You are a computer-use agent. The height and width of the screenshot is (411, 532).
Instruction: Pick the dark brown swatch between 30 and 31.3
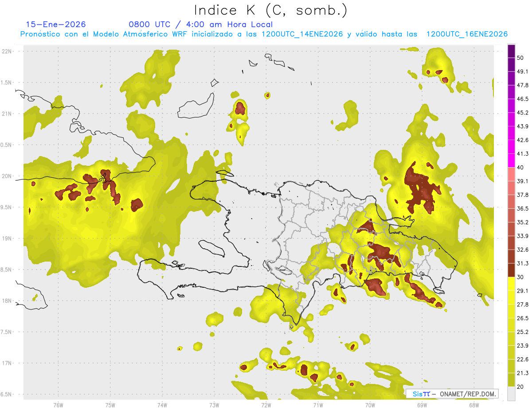[x=512, y=270]
